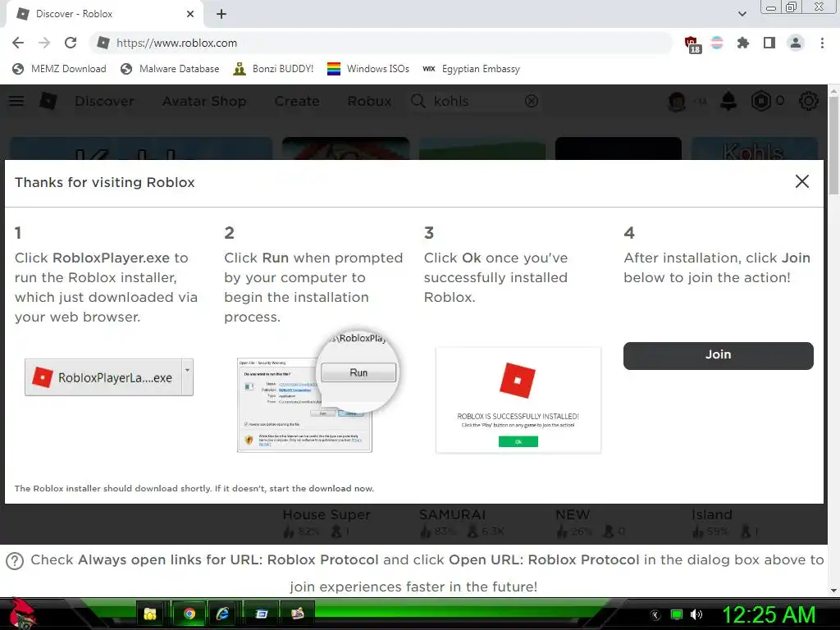840x630 pixels.
Task: Open the ad blocker extension showing 18
Action: pyautogui.click(x=692, y=44)
